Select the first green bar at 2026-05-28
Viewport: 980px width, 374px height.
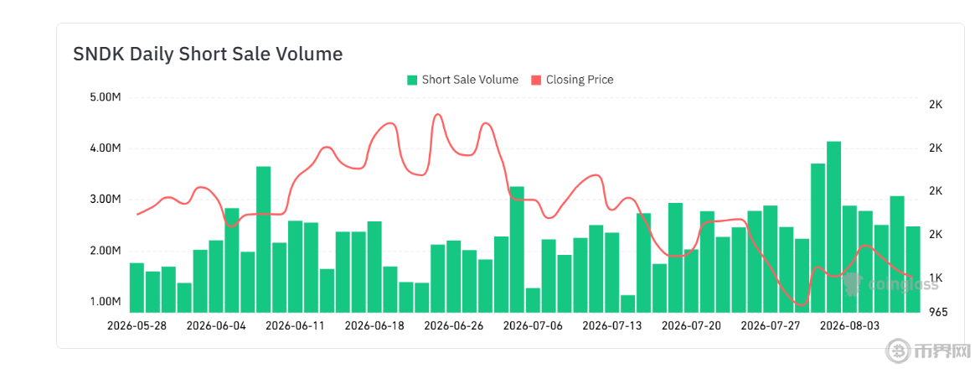[137, 288]
